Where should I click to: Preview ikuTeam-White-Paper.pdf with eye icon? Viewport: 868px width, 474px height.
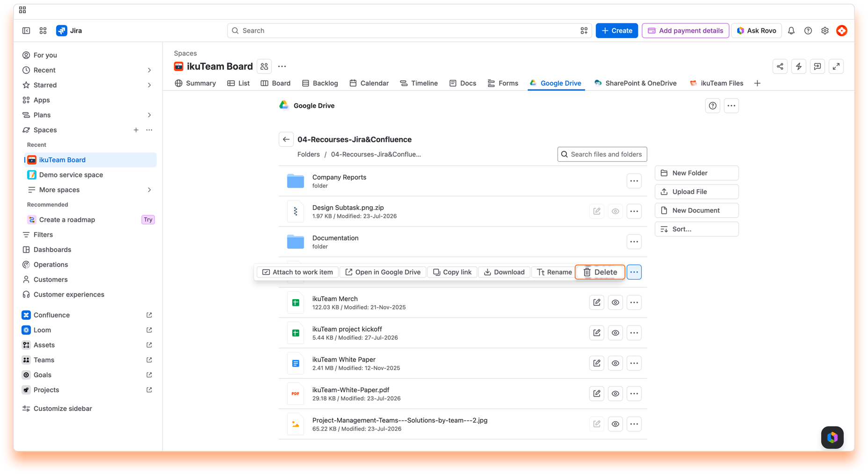point(615,394)
